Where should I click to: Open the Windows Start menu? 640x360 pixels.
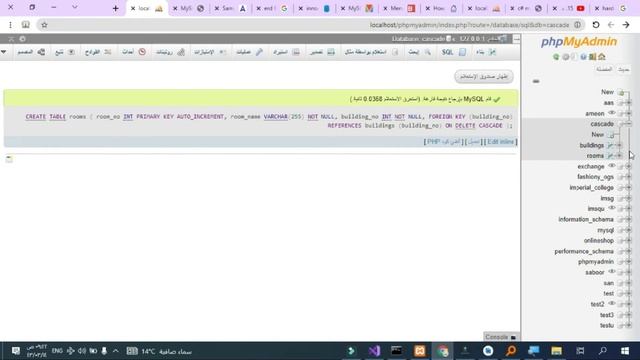pos(625,351)
